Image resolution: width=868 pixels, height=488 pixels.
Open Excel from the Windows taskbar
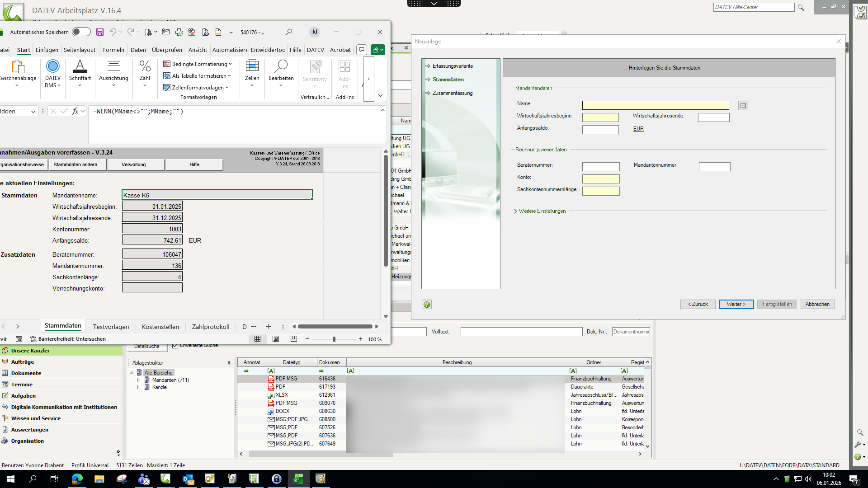pyautogui.click(x=298, y=479)
